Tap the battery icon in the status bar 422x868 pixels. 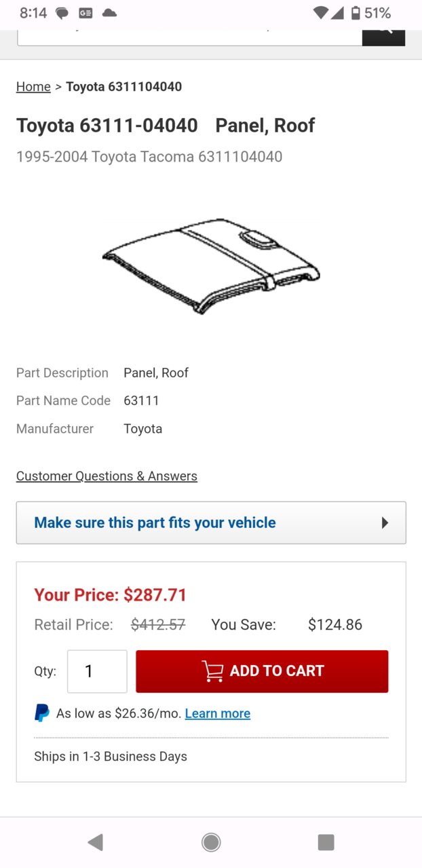pyautogui.click(x=355, y=13)
